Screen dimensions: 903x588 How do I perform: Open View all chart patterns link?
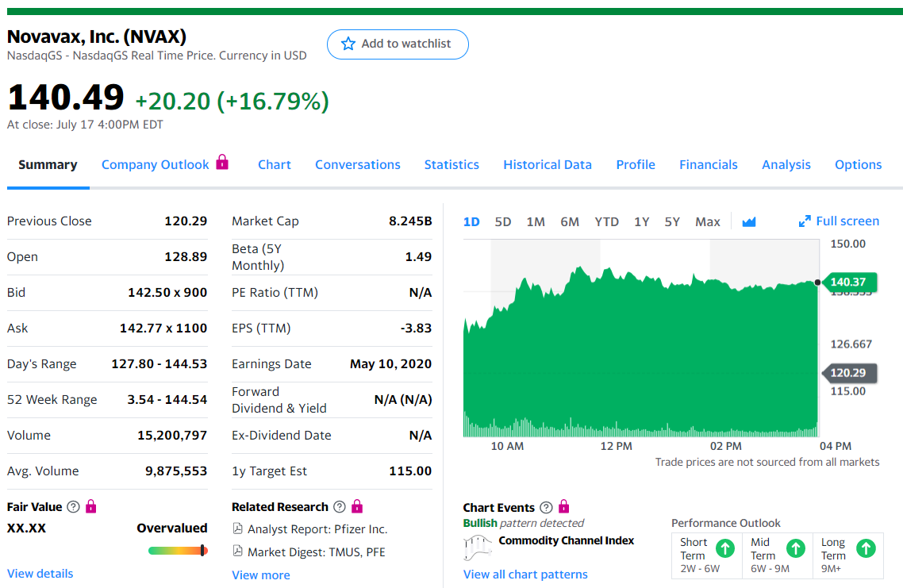pyautogui.click(x=525, y=575)
